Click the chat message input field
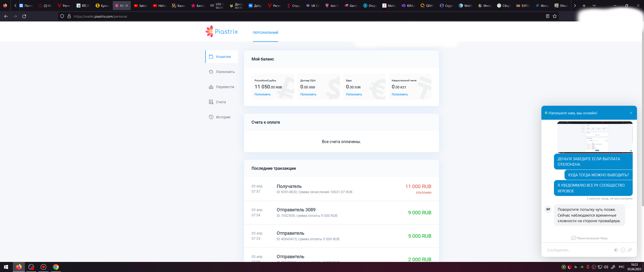This screenshot has width=644, height=272. [576, 250]
